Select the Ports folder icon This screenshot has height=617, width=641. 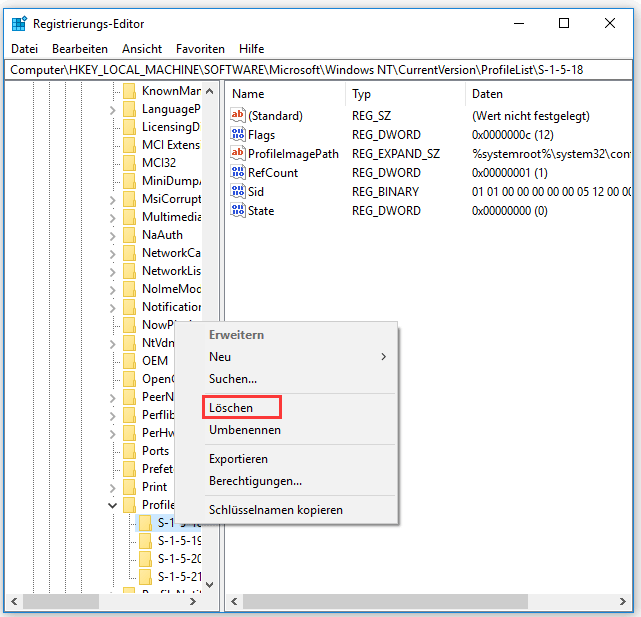coord(129,451)
